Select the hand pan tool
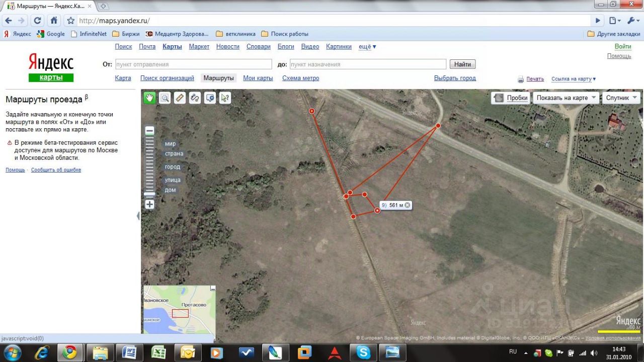Image resolution: width=644 pixels, height=362 pixels. tap(149, 98)
